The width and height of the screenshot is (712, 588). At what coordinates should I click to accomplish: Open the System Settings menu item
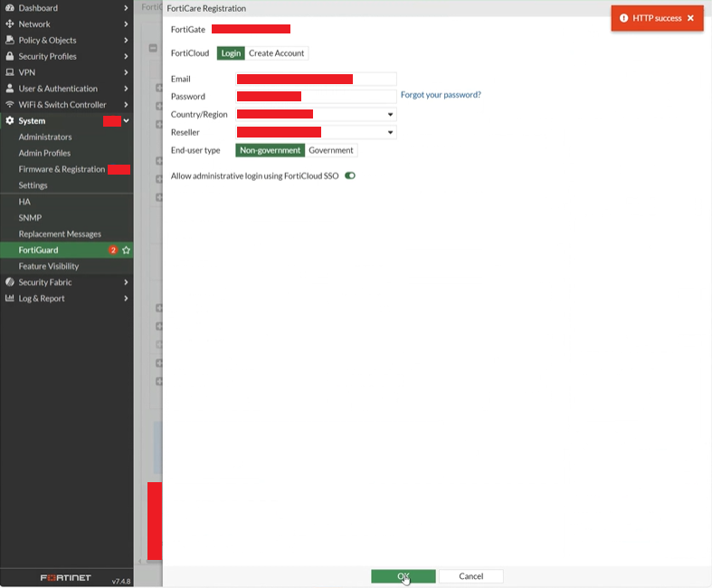(67, 185)
